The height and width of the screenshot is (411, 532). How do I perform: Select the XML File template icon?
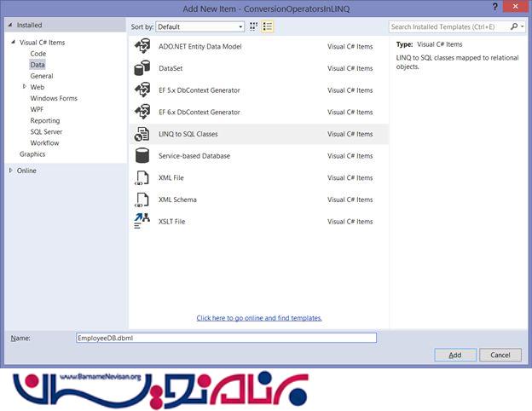[142, 178]
